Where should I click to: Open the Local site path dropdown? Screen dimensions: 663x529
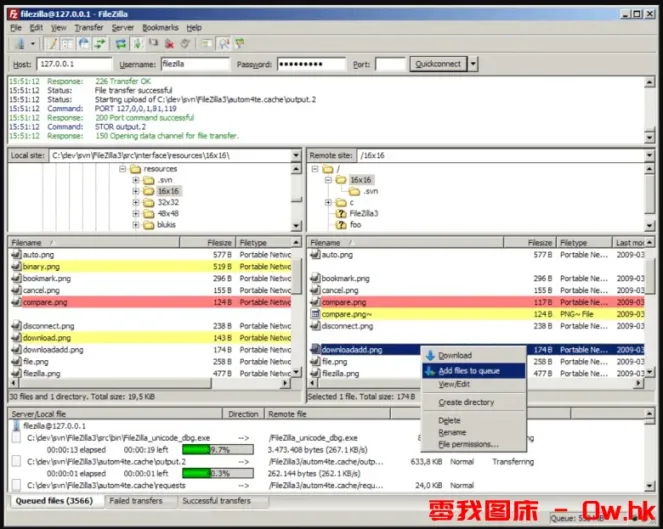pos(295,156)
